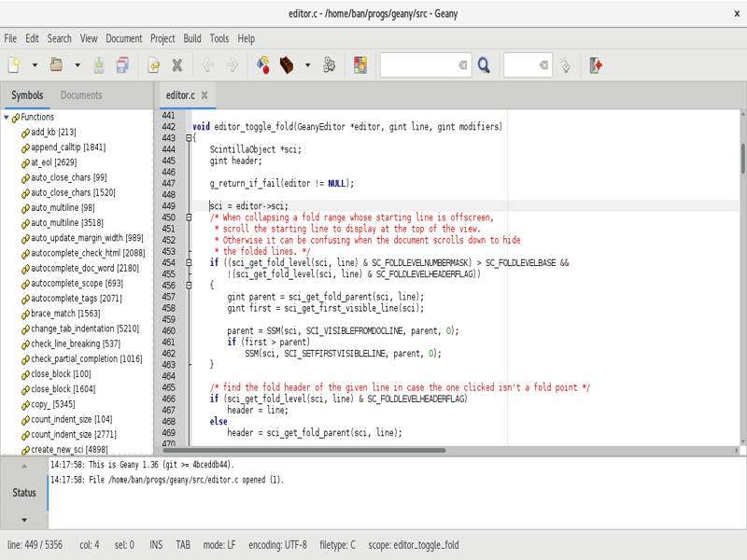The image size is (747, 560).
Task: Click the Build brick icon
Action: coord(287,65)
